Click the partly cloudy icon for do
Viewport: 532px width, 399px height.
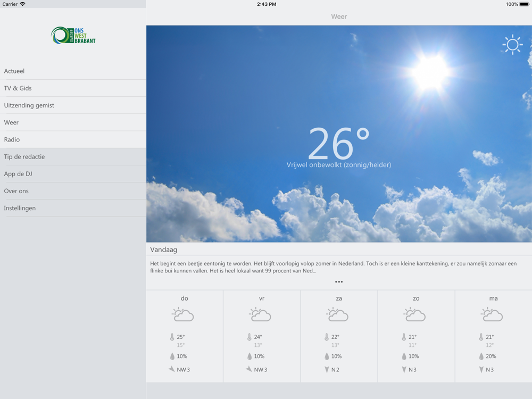pyautogui.click(x=182, y=314)
